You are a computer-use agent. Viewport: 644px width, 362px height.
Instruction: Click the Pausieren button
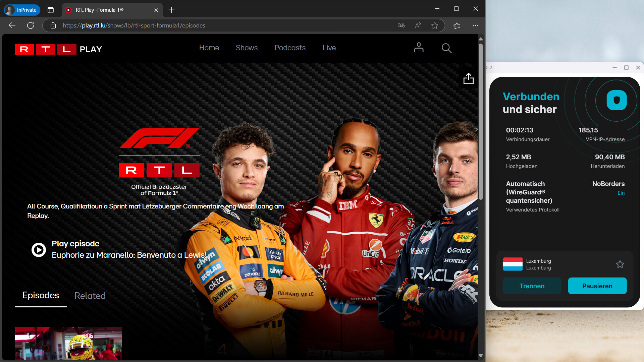[x=597, y=286]
